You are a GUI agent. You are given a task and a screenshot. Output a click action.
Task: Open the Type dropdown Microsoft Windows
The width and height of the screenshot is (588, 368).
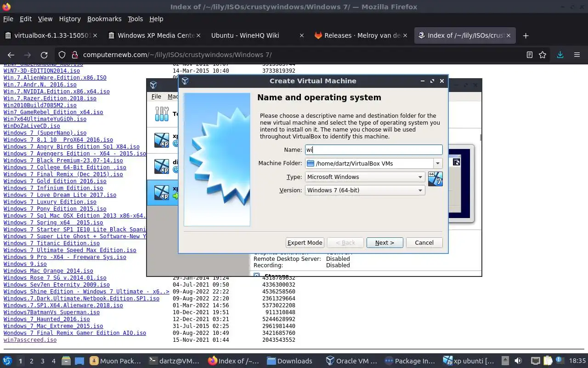coord(365,177)
